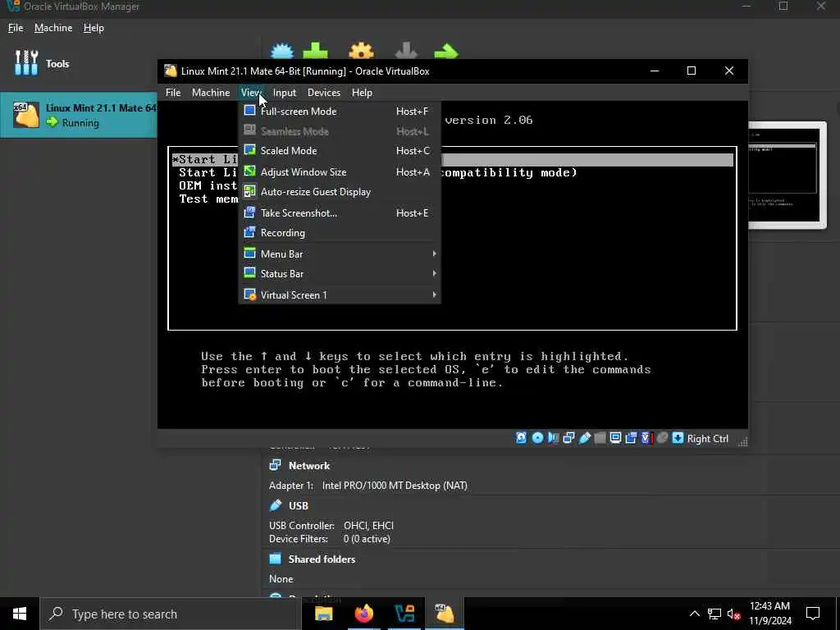Toggle Full-screen Mode in View menu

pyautogui.click(x=339, y=111)
